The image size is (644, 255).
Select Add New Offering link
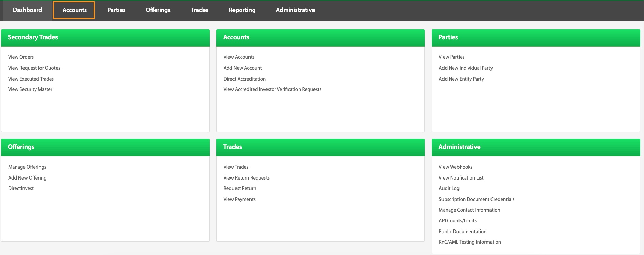(x=27, y=178)
